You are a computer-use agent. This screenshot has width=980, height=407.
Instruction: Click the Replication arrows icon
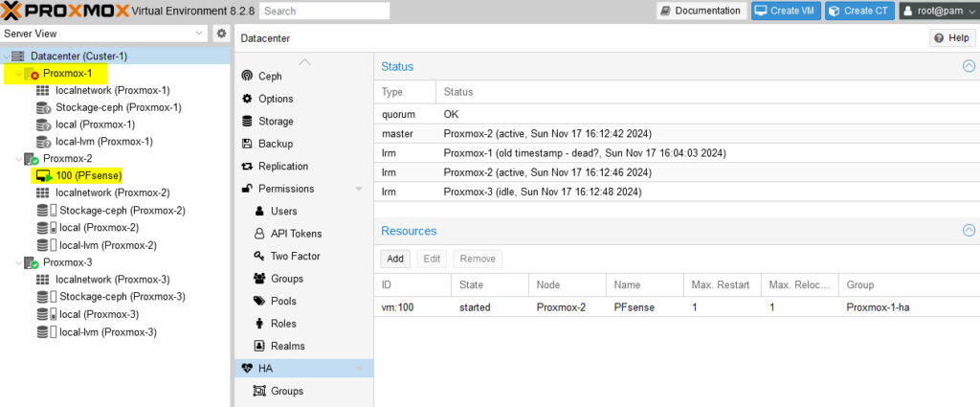247,167
